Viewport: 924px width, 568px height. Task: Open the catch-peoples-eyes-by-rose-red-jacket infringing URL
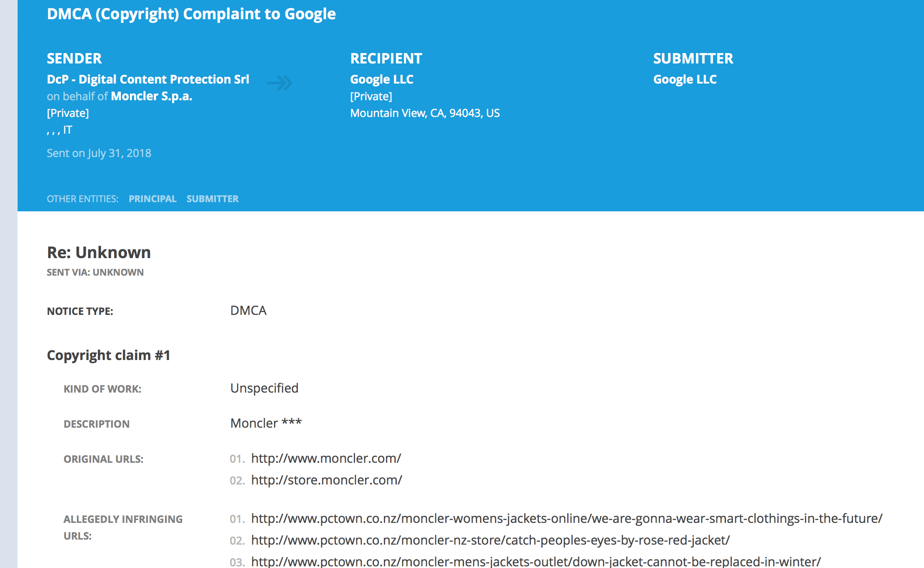[490, 540]
